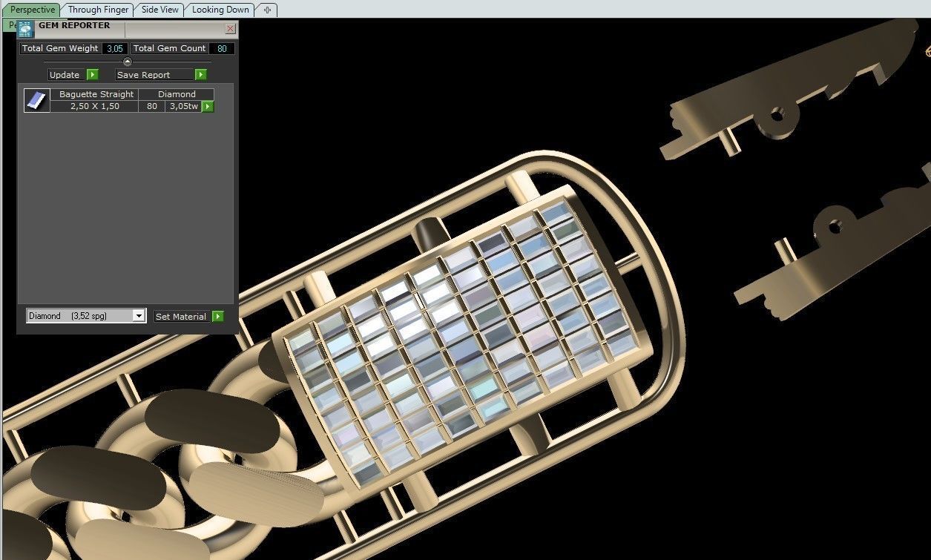Select the baguette gem thumbnail
Viewport: 931px width, 560px height.
[x=37, y=100]
